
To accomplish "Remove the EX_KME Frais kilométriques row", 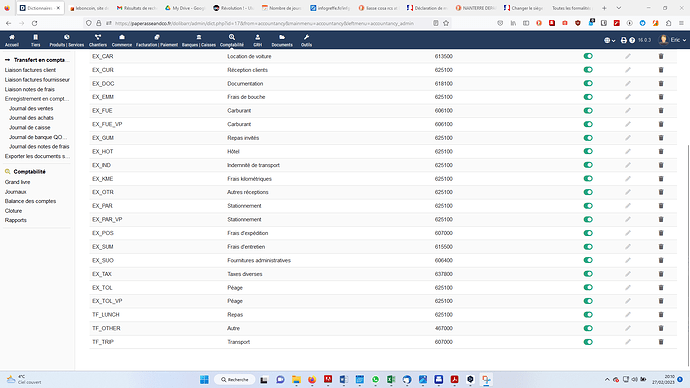I will coord(661,179).
